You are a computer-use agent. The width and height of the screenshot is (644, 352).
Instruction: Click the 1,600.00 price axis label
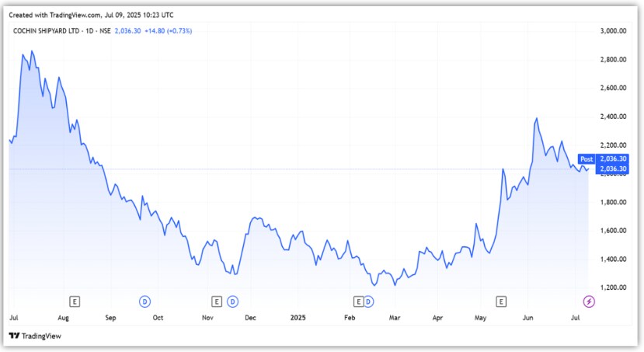(613, 231)
